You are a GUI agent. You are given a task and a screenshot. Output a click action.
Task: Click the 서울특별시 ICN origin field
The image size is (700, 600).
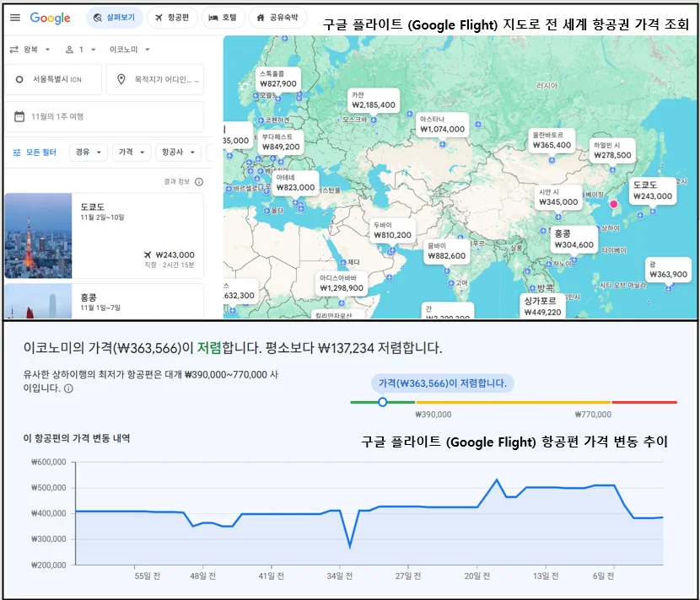tap(53, 79)
